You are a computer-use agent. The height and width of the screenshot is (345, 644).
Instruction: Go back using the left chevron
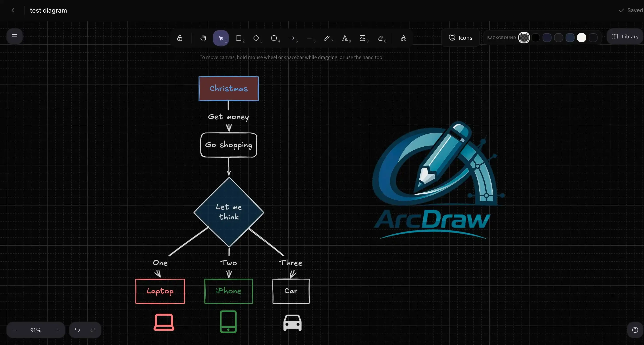13,10
